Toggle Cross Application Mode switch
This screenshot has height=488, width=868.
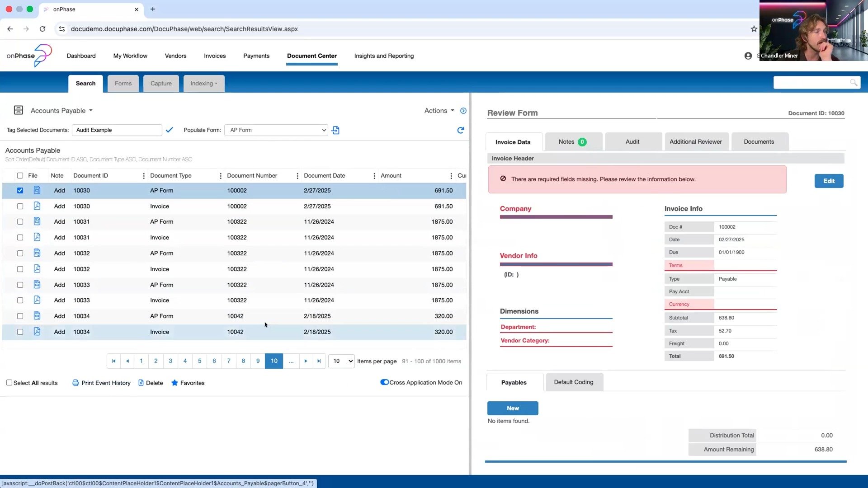click(x=385, y=382)
